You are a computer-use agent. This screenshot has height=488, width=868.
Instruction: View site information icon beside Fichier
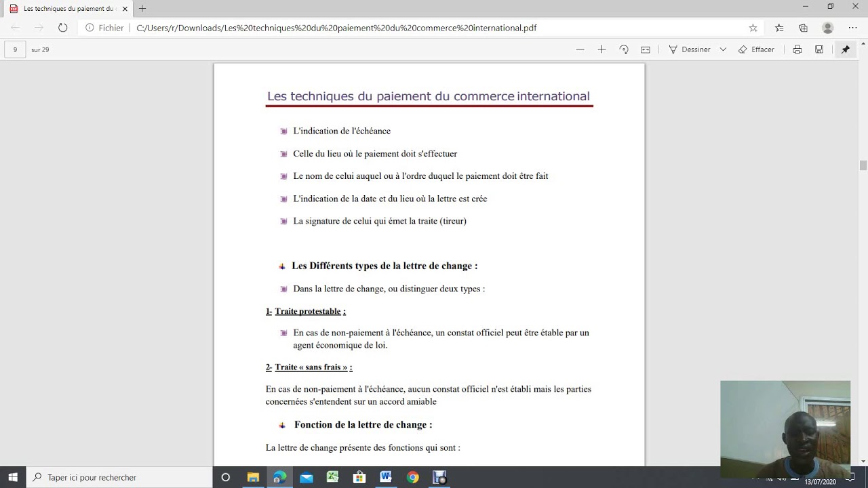click(x=90, y=28)
